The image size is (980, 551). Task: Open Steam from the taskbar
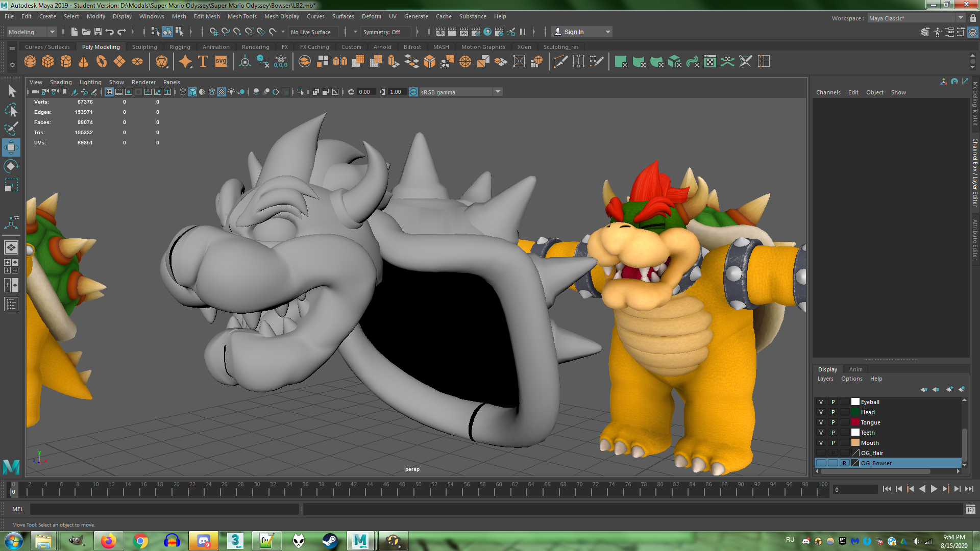[330, 541]
